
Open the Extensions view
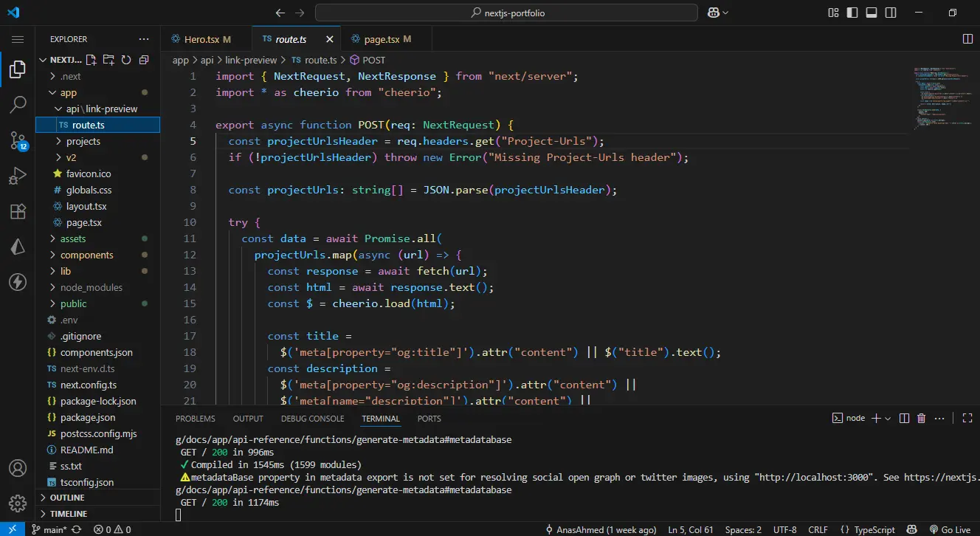pyautogui.click(x=18, y=212)
